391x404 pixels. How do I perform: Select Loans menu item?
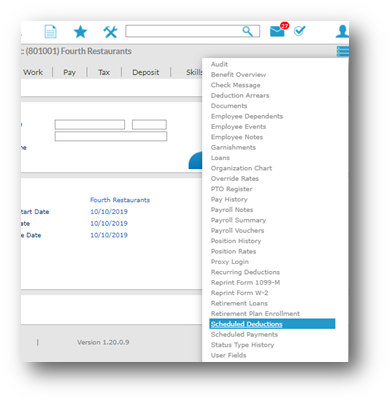220,158
